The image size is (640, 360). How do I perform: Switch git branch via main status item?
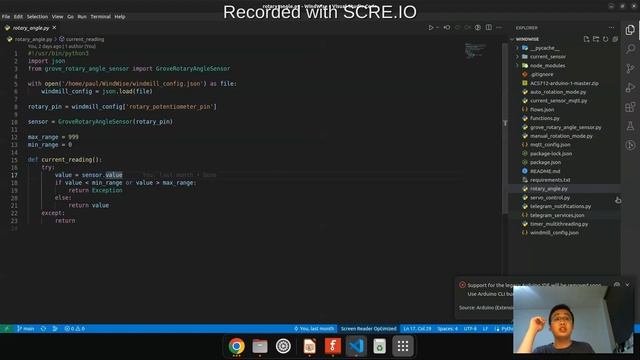[26, 329]
